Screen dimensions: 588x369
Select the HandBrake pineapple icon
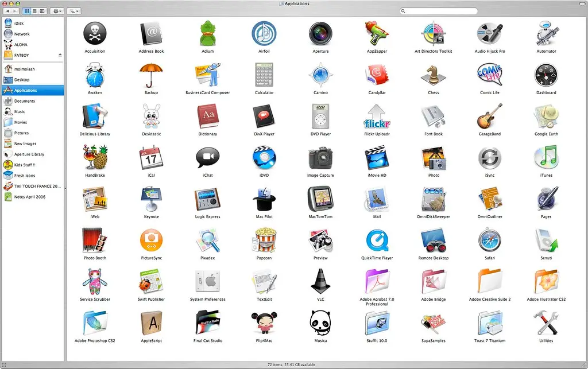[95, 158]
